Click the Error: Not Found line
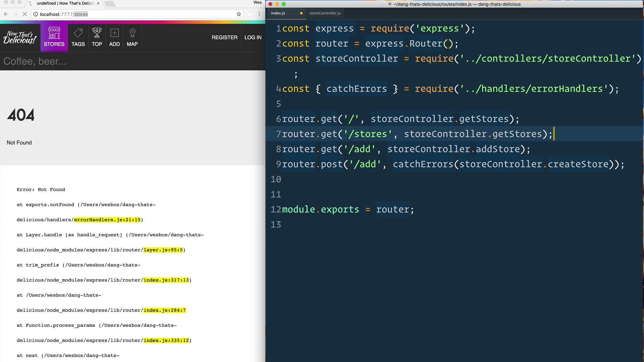Image resolution: width=644 pixels, height=362 pixels. pyautogui.click(x=41, y=189)
